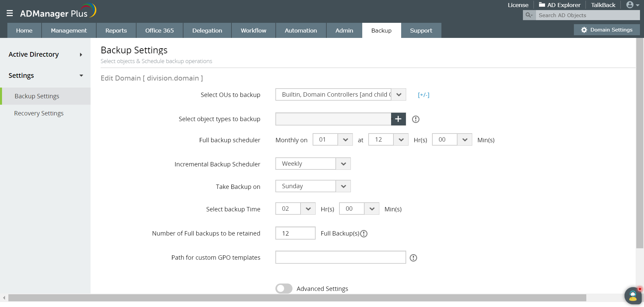
Task: Click the [+/-] OU selection link
Action: (x=424, y=95)
